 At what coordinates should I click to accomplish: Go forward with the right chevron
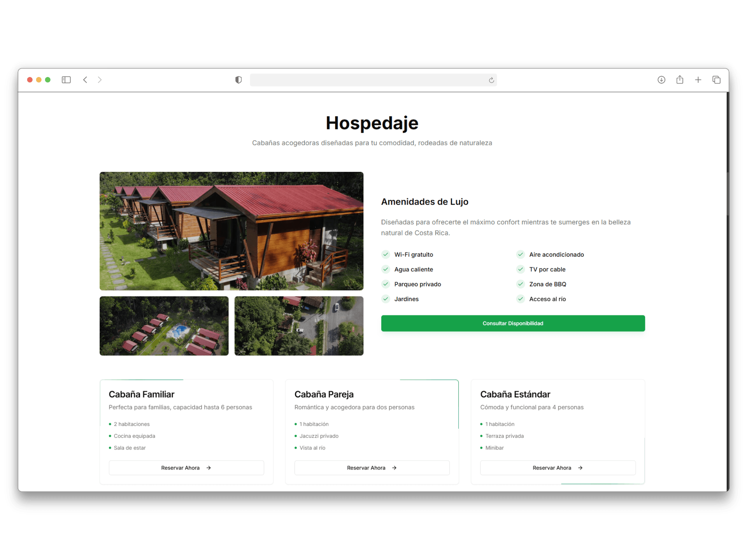[x=100, y=80]
